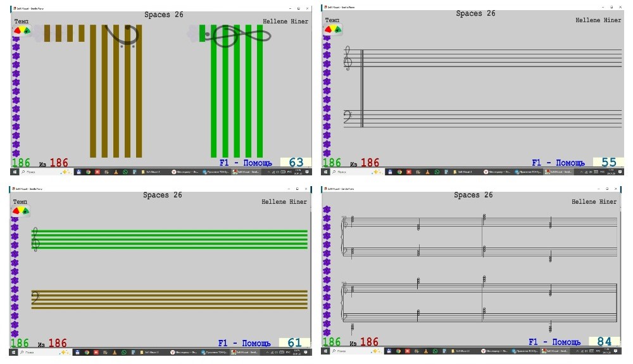This screenshot has width=633, height=364.
Task: Open Windows Start menu in top-left screenshot
Action: click(14, 172)
